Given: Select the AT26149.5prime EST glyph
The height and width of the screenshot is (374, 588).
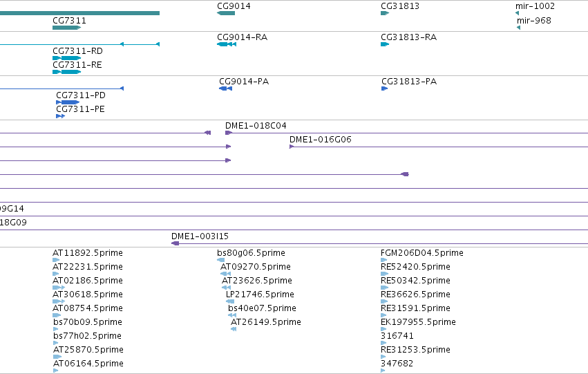Looking at the screenshot, I should click(234, 329).
